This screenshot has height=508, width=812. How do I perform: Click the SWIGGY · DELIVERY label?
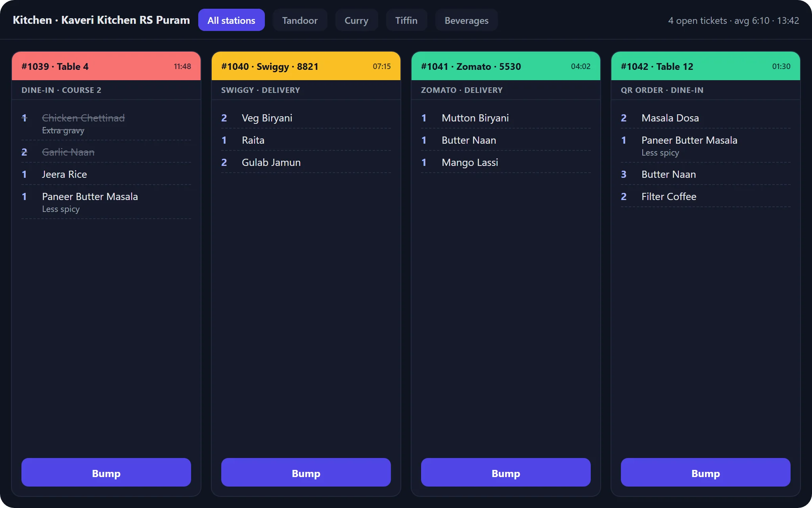[x=260, y=90]
